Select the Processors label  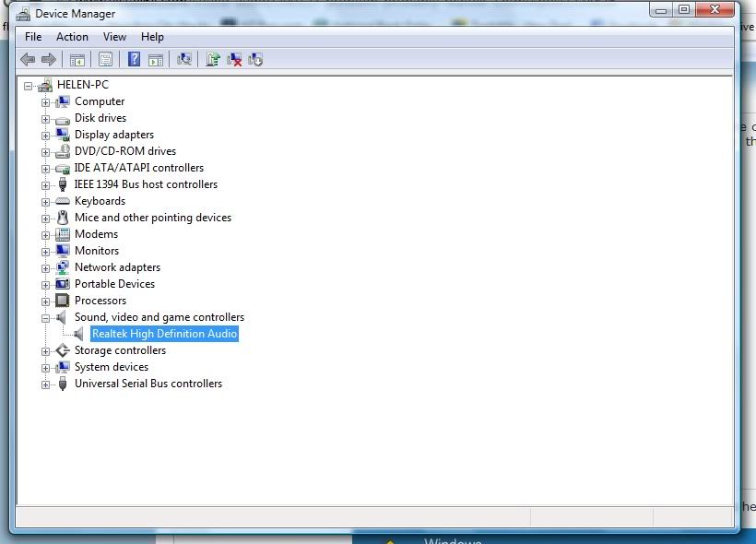point(100,301)
